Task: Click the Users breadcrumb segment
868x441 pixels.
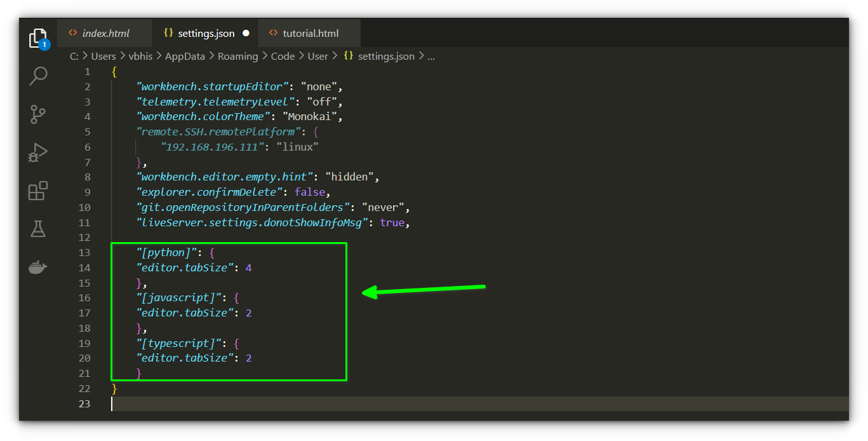Action: 103,56
